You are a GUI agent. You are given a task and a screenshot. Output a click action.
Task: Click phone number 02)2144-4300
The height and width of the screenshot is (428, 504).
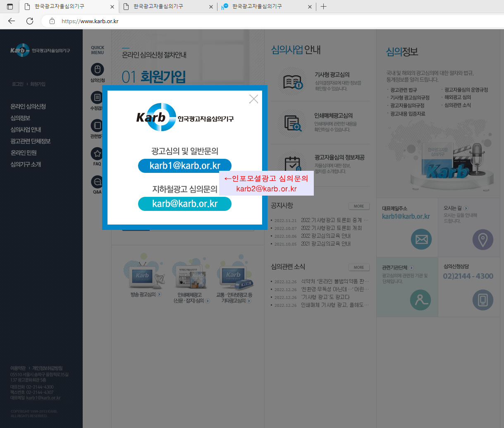pos(468,276)
